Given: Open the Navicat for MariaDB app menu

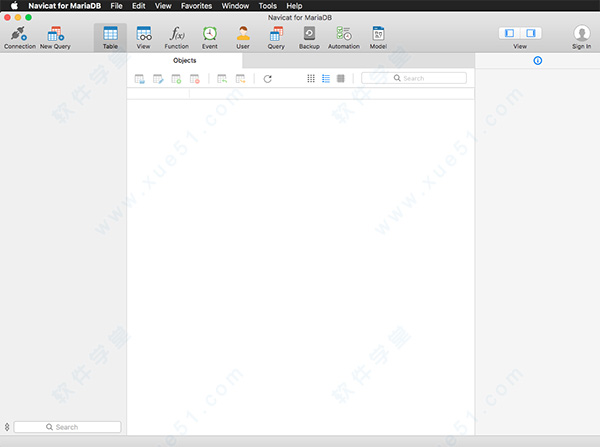Looking at the screenshot, I should pyautogui.click(x=65, y=6).
